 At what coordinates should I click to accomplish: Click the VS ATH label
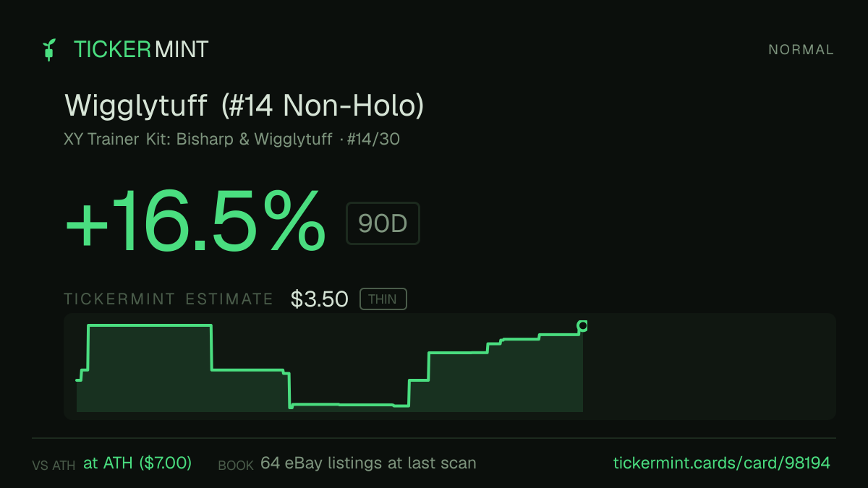click(54, 466)
